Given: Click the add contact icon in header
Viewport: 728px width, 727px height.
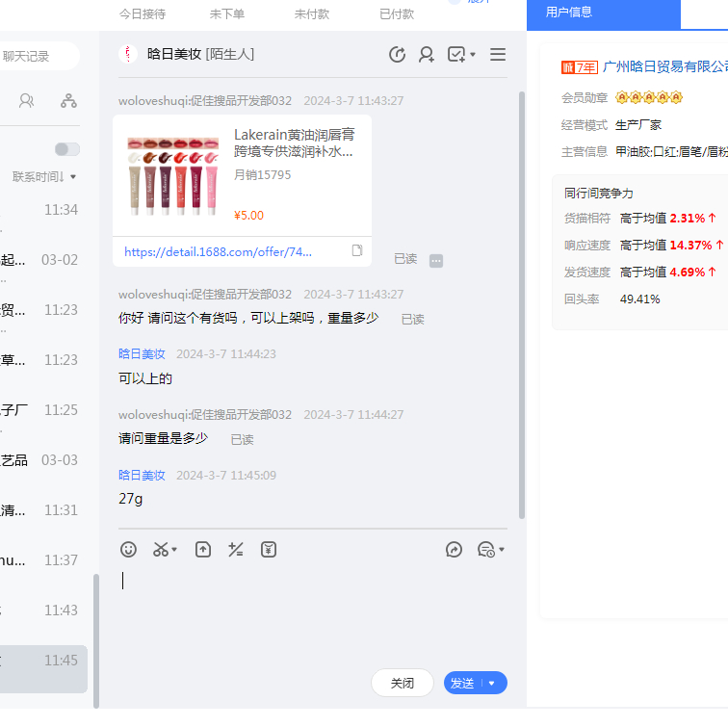Looking at the screenshot, I should (426, 55).
